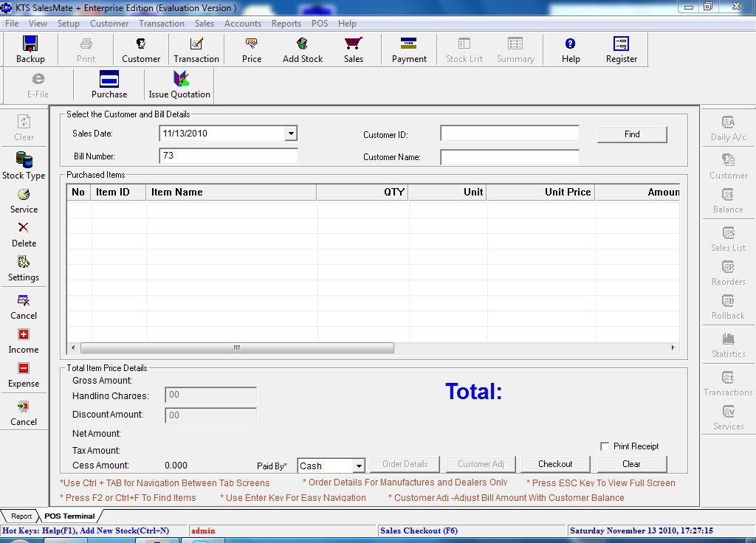
Task: Open the File menu
Action: click(x=12, y=23)
